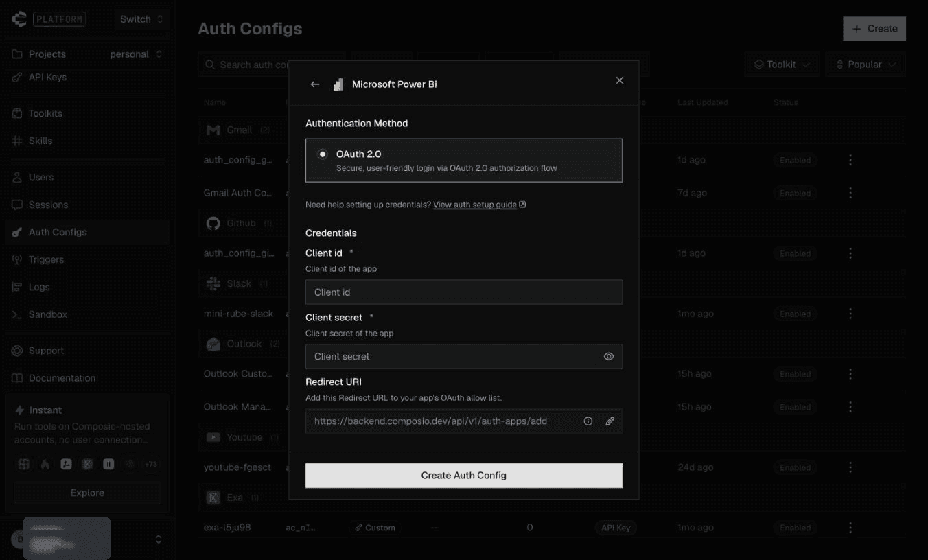Screen dimensions: 928x560
Task: Edit the Redirect URI with pencil icon
Action: [x=610, y=421]
